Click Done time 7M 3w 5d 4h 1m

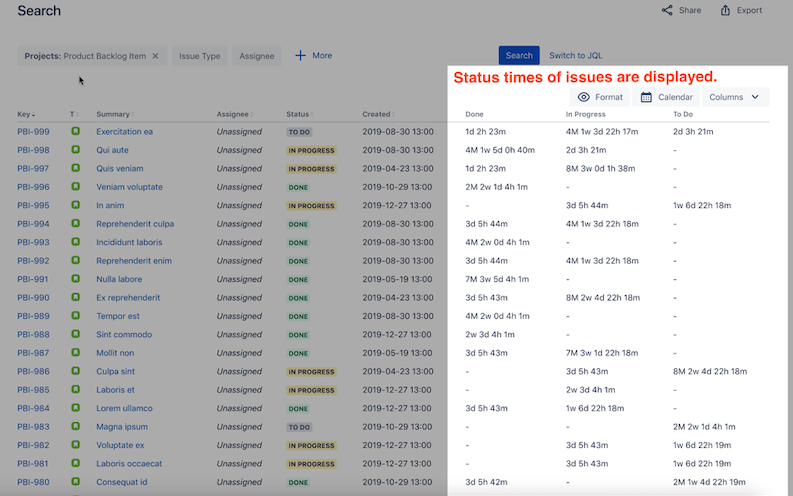coord(497,279)
